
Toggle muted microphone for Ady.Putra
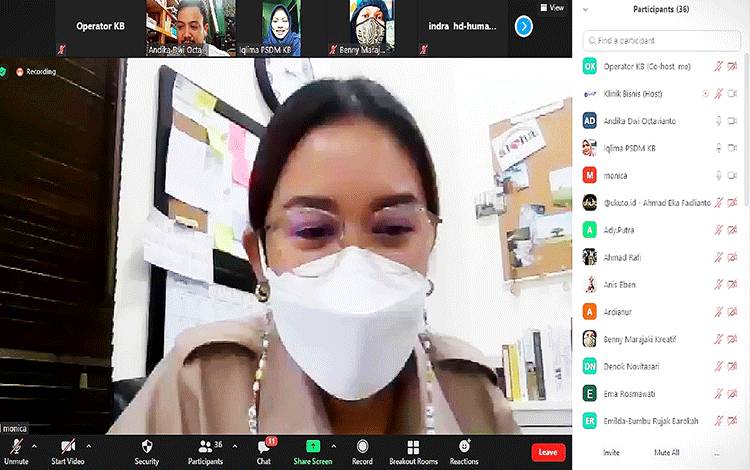pos(718,230)
